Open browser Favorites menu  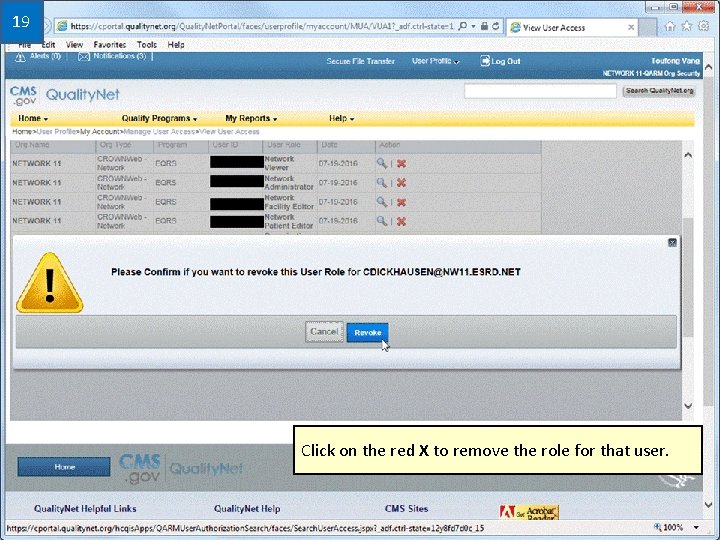pos(110,45)
